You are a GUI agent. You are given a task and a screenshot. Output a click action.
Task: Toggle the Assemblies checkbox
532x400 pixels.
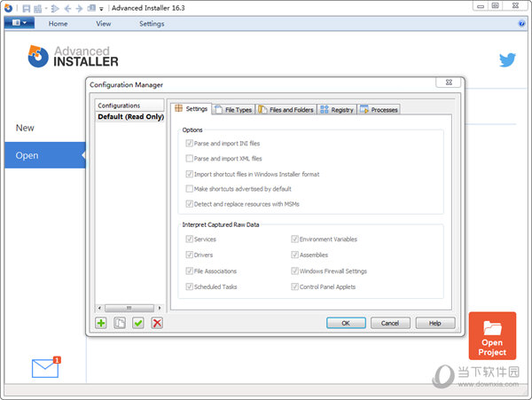coord(295,255)
